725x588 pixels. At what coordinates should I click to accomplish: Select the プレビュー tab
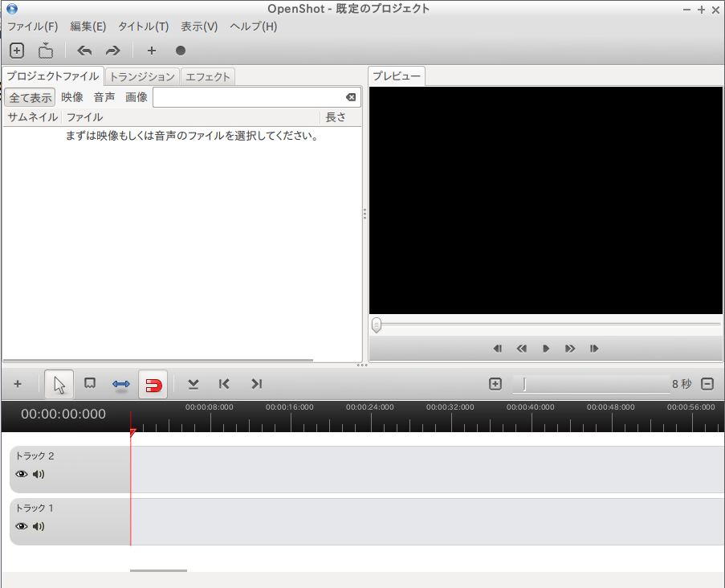(x=397, y=76)
